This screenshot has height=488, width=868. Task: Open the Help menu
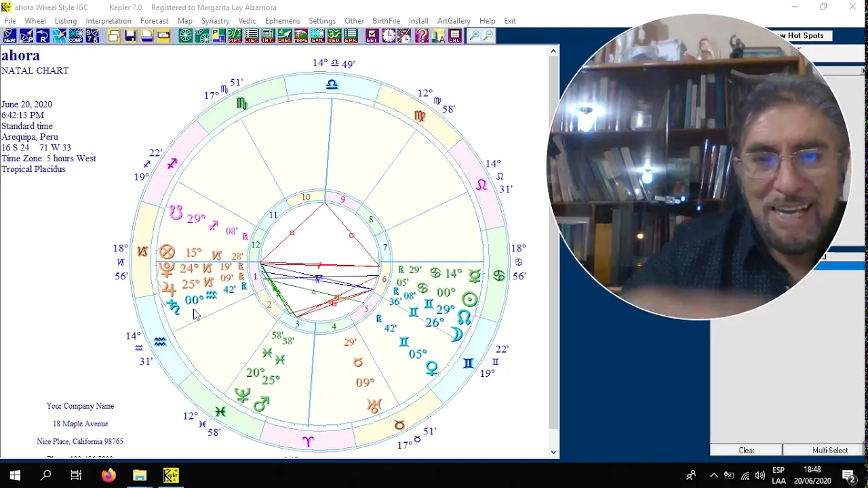[487, 21]
